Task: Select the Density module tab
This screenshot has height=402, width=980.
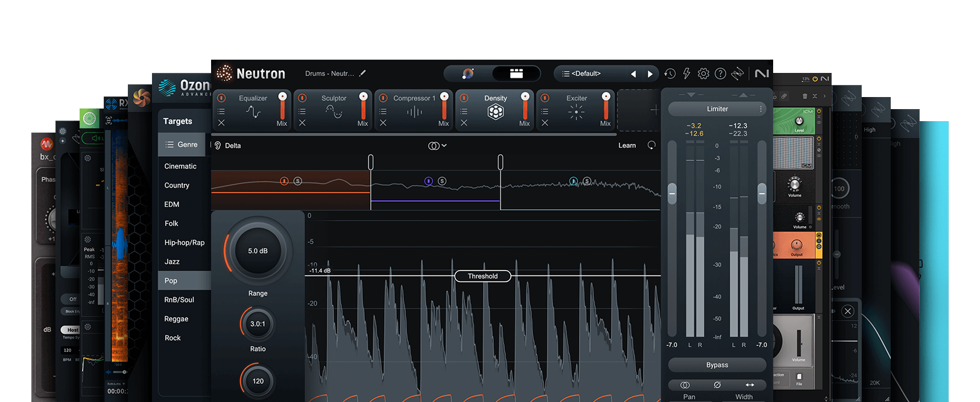Action: (x=495, y=110)
